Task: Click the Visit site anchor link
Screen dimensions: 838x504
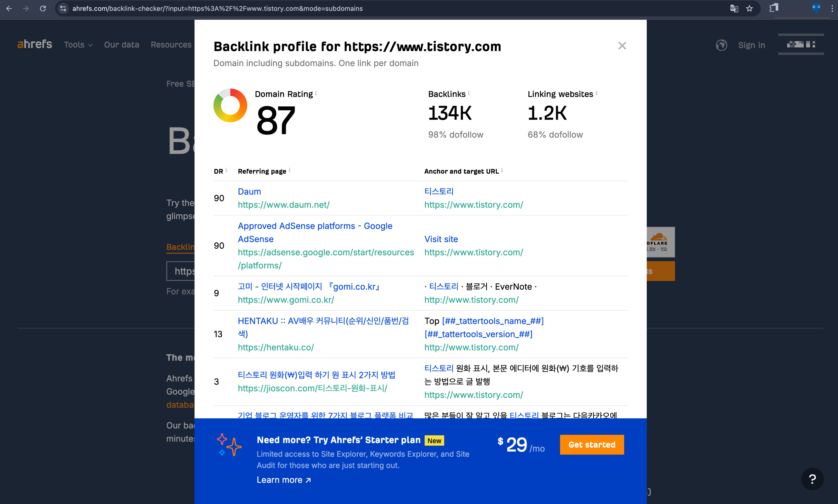Action: [x=441, y=239]
